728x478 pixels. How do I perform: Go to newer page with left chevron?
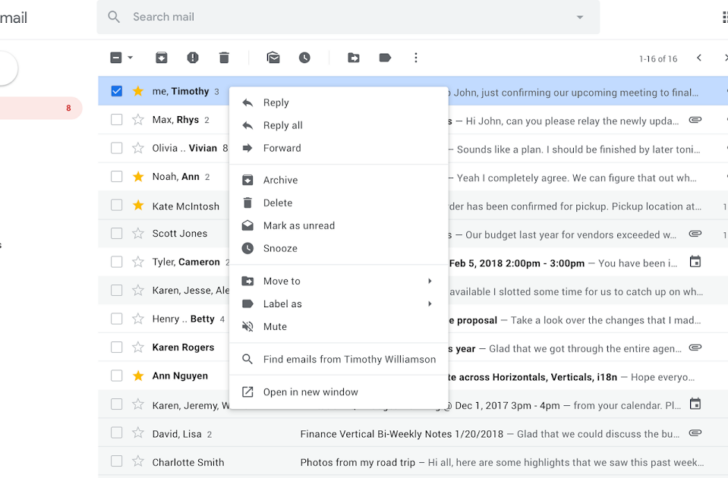pos(699,58)
